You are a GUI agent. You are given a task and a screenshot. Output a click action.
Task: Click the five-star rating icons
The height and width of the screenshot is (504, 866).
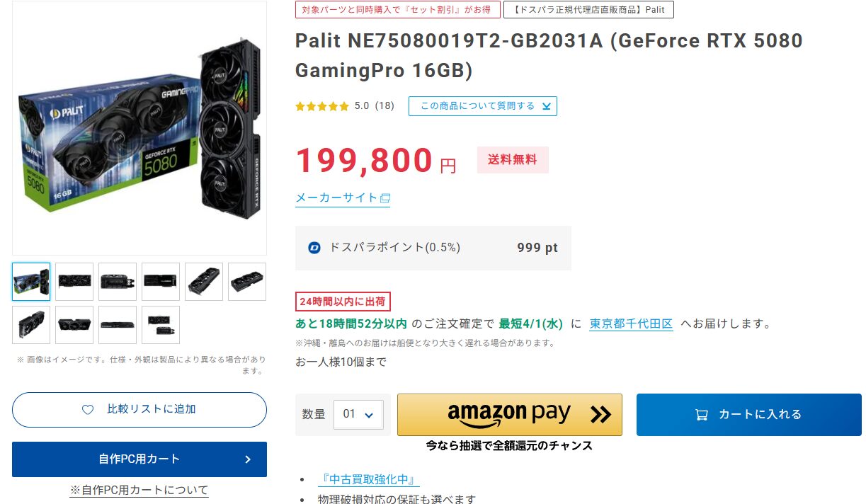tap(322, 106)
